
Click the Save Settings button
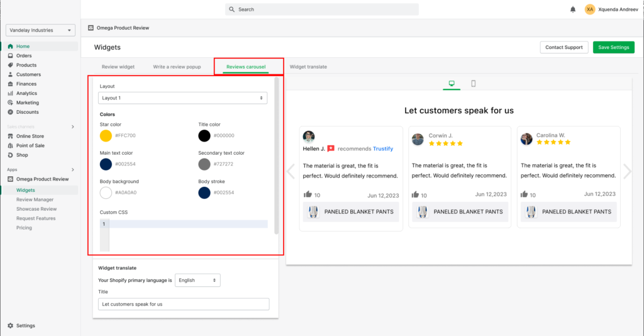[614, 47]
